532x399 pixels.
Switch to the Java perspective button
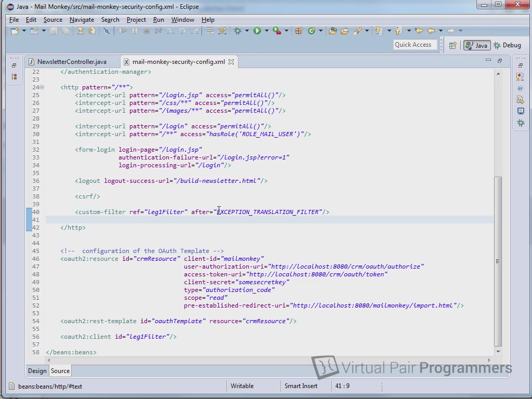tap(477, 45)
